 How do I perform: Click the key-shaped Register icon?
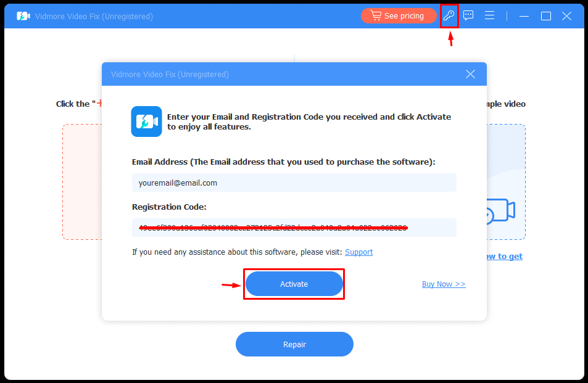[x=449, y=16]
